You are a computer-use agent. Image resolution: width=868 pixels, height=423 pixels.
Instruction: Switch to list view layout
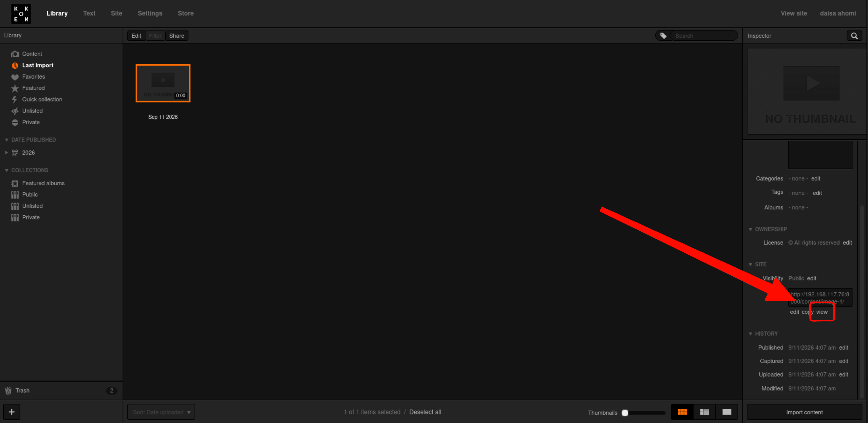(x=705, y=412)
